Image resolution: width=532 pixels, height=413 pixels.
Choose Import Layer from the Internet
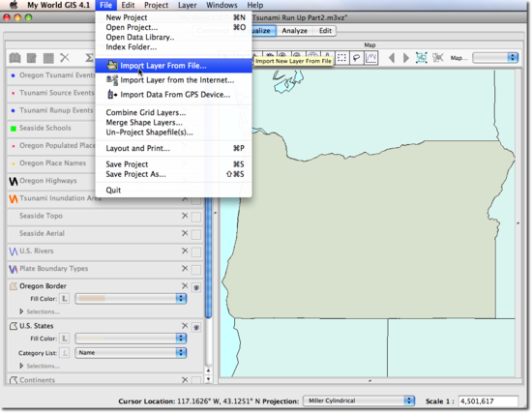click(174, 80)
